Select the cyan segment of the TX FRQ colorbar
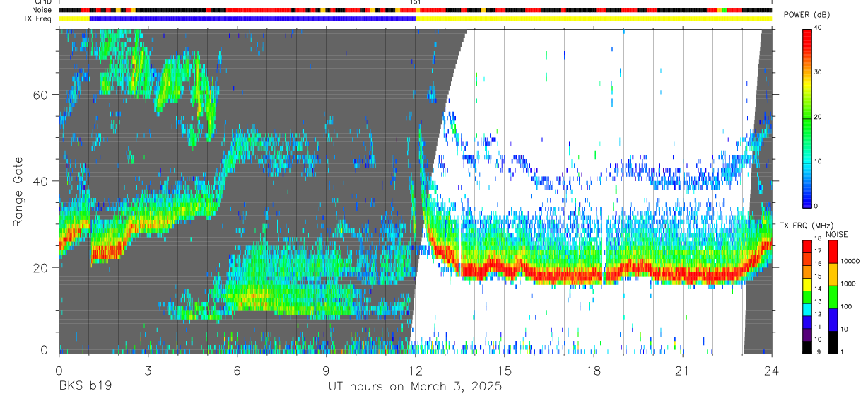This screenshot has height=401, width=868. coord(808,310)
